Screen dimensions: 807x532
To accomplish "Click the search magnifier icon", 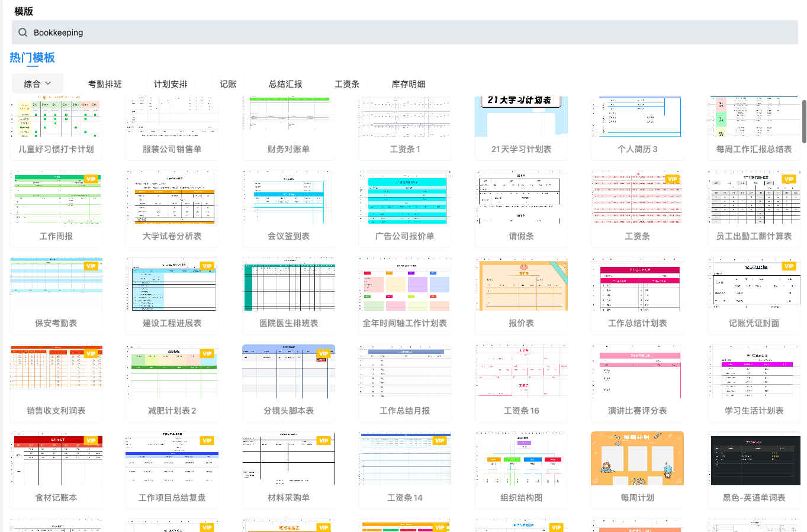I will pos(22,33).
